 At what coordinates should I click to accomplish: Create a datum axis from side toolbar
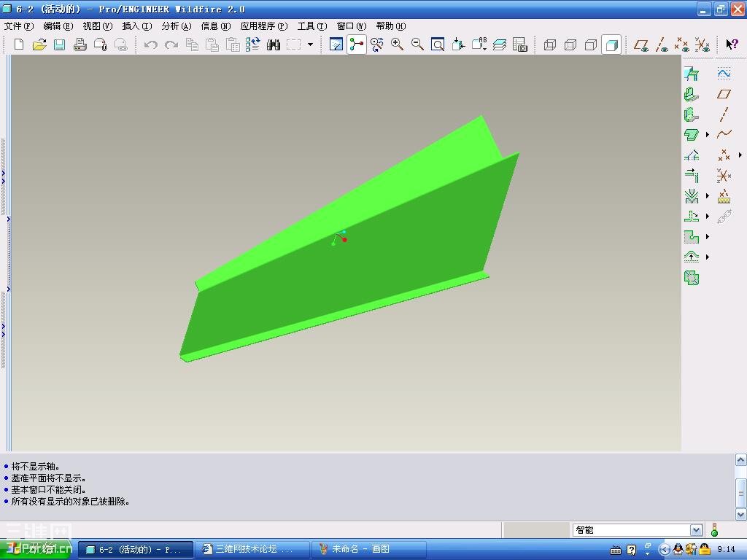(724, 114)
